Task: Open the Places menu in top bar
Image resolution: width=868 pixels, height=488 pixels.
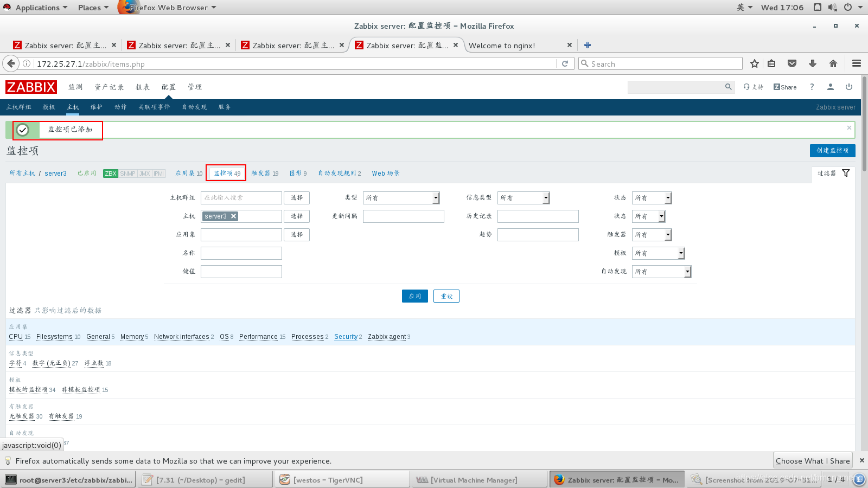Action: (x=93, y=7)
